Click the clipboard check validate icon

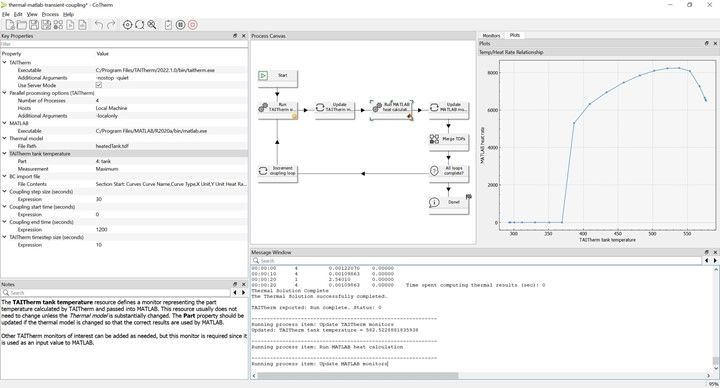168,25
